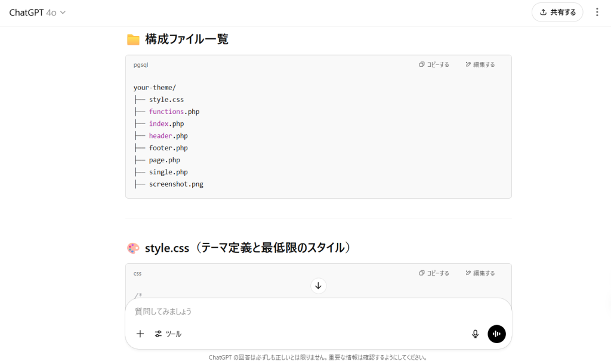
Task: Click the your-theme/ root folder line
Action: 155,88
